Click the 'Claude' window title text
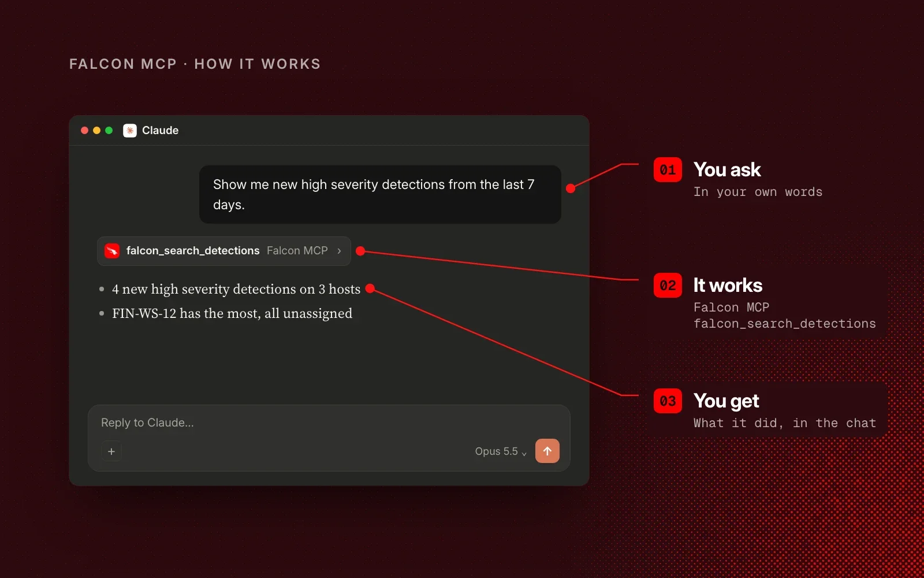 (x=161, y=131)
